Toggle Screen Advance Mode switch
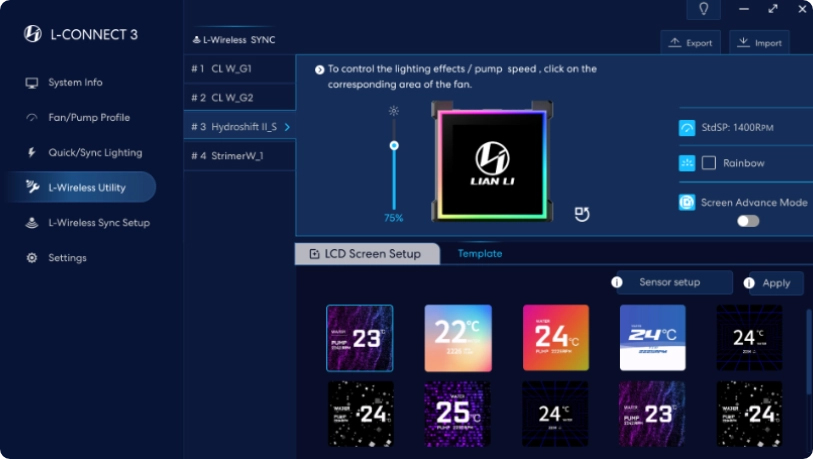 point(748,221)
